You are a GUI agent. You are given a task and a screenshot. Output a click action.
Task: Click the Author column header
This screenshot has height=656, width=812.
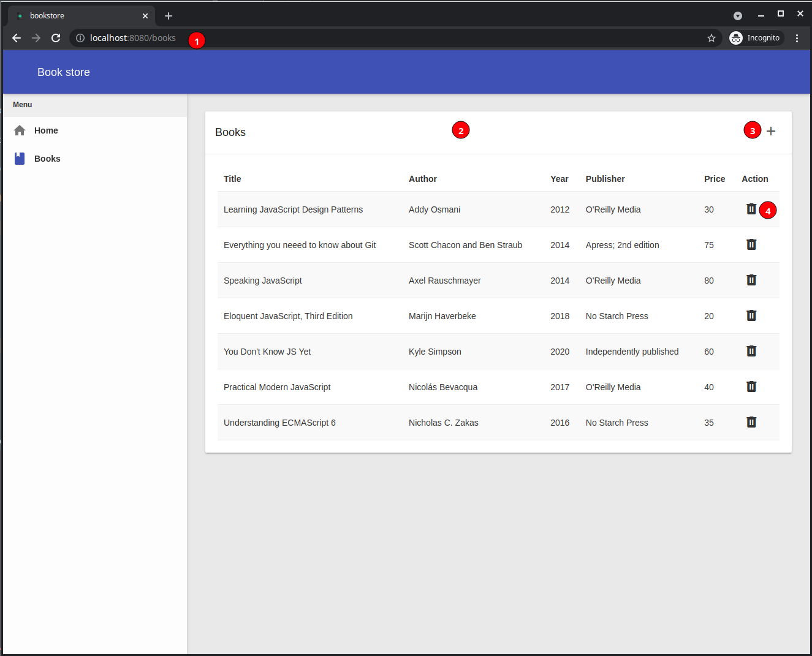tap(423, 179)
